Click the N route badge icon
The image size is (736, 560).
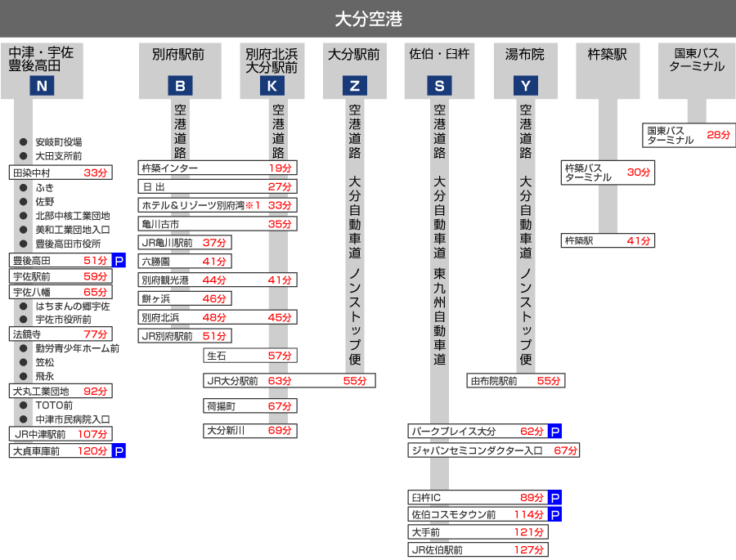pyautogui.click(x=42, y=86)
